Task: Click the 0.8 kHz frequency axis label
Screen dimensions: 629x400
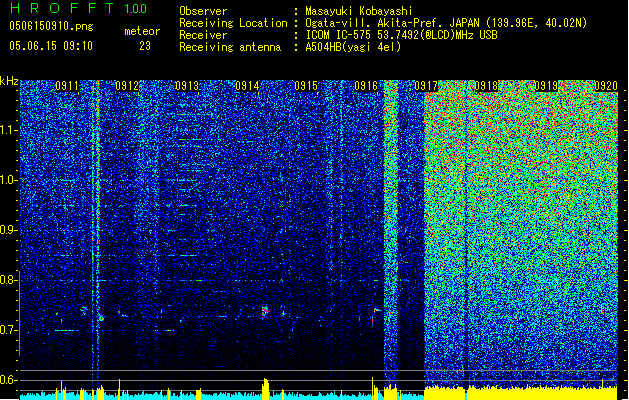Action: (x=9, y=280)
